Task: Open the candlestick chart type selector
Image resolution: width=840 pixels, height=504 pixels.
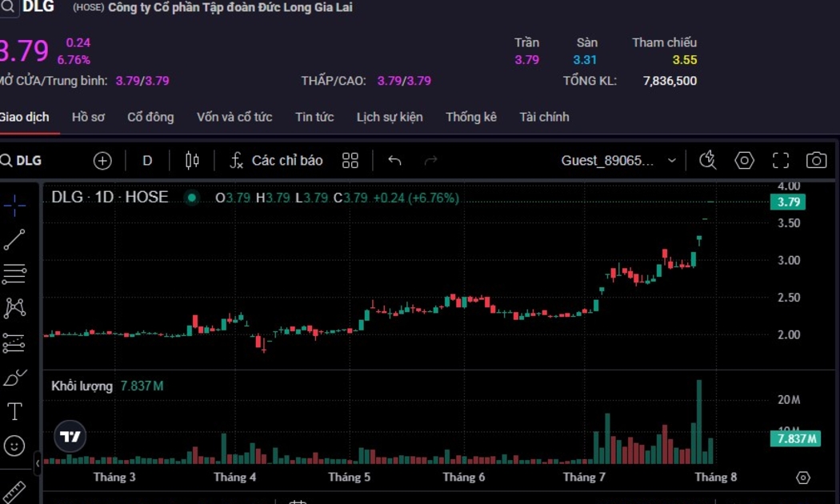Action: [192, 161]
